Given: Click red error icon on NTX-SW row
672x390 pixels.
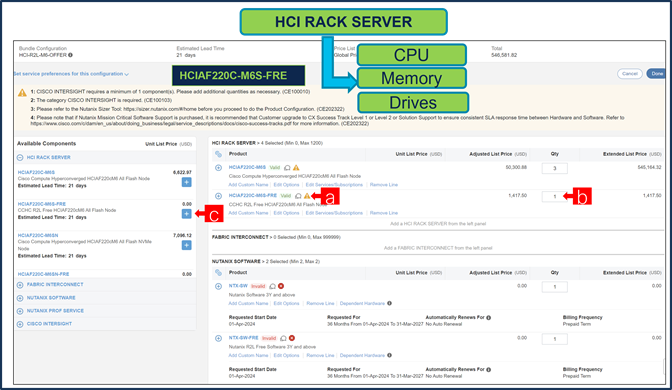Looking at the screenshot, I should 281,286.
